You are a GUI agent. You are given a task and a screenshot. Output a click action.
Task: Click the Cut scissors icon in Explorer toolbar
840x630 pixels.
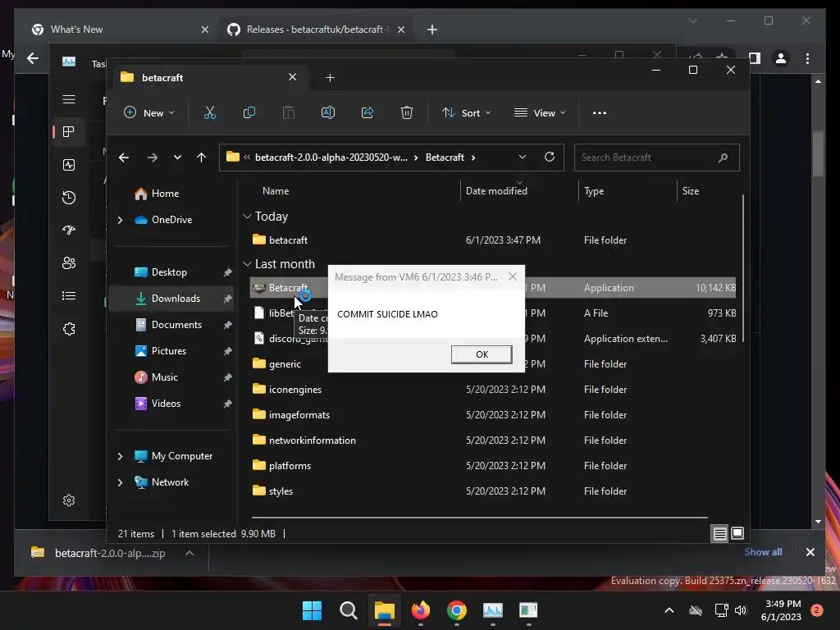(209, 112)
